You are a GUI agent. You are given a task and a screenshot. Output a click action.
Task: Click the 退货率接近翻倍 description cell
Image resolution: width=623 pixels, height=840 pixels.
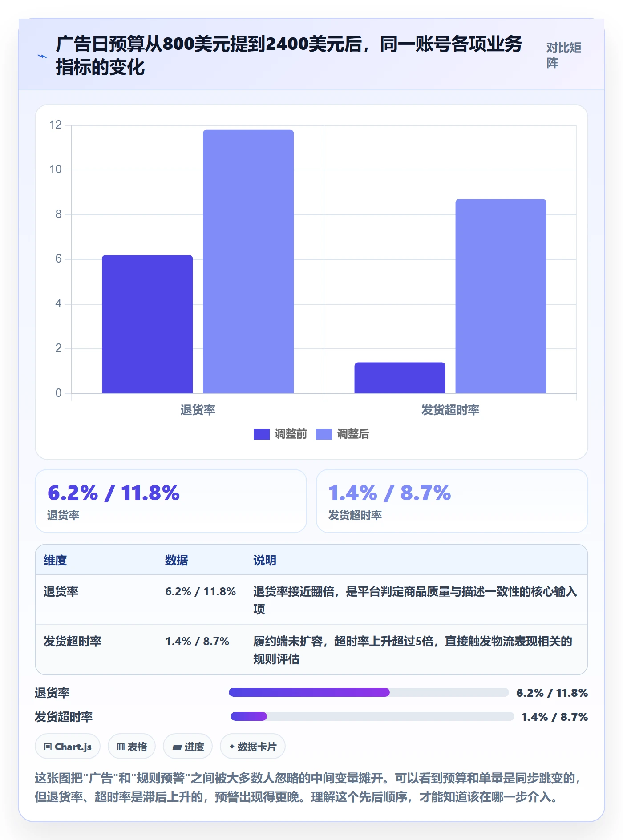click(x=415, y=600)
